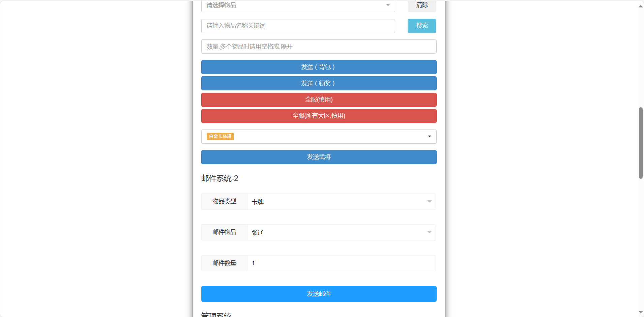Click the quantity input field
This screenshot has height=317, width=644.
[319, 47]
